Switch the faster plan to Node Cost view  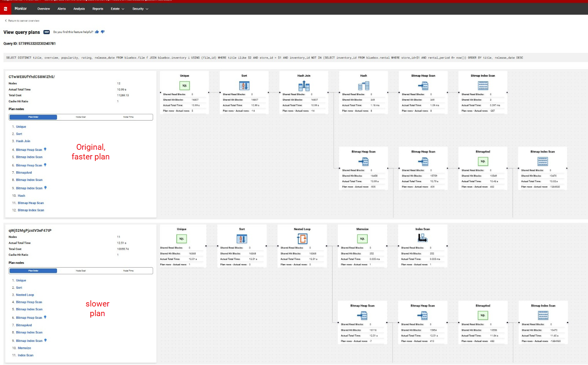[81, 117]
